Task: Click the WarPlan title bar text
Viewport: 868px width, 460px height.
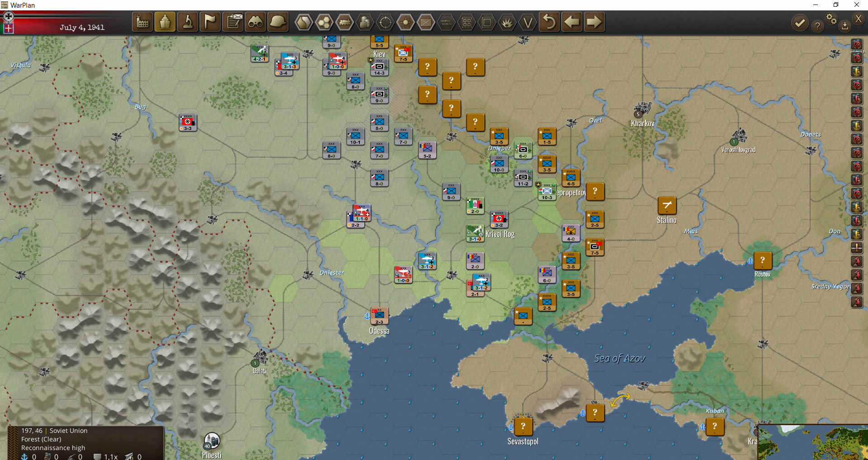Action: click(23, 5)
